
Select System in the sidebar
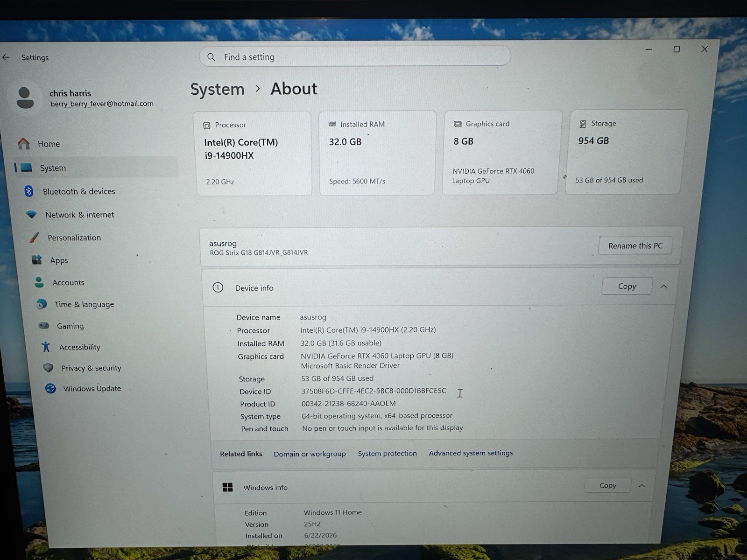click(96, 168)
